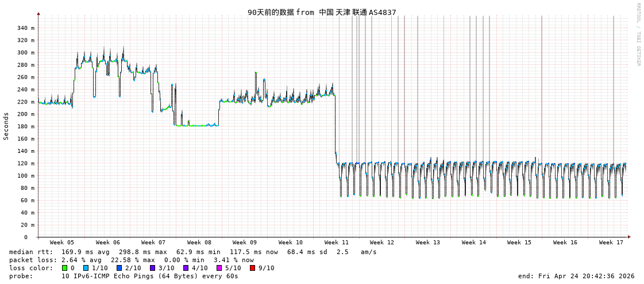The width and height of the screenshot is (644, 284).
Task: Click the Week 08 x-axis label
Action: 199,243
